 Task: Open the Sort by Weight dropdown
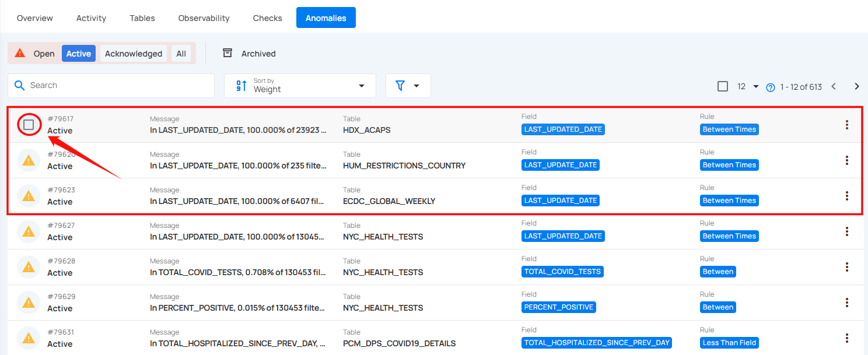[300, 86]
